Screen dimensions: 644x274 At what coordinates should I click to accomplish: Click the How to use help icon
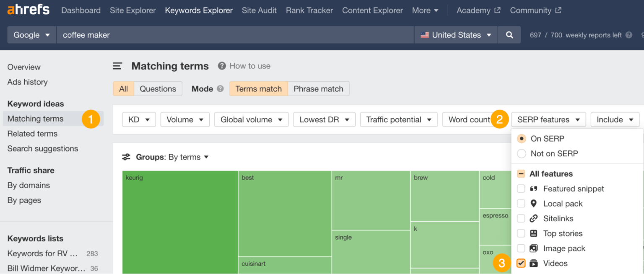click(x=221, y=66)
